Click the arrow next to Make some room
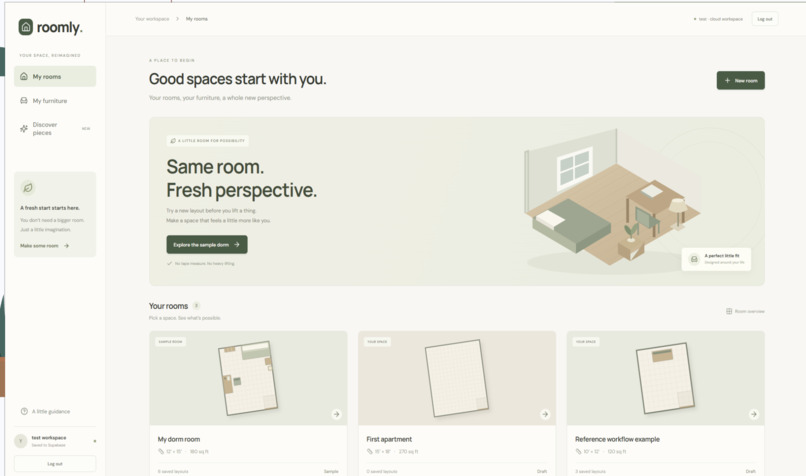The image size is (806, 476). (x=66, y=246)
